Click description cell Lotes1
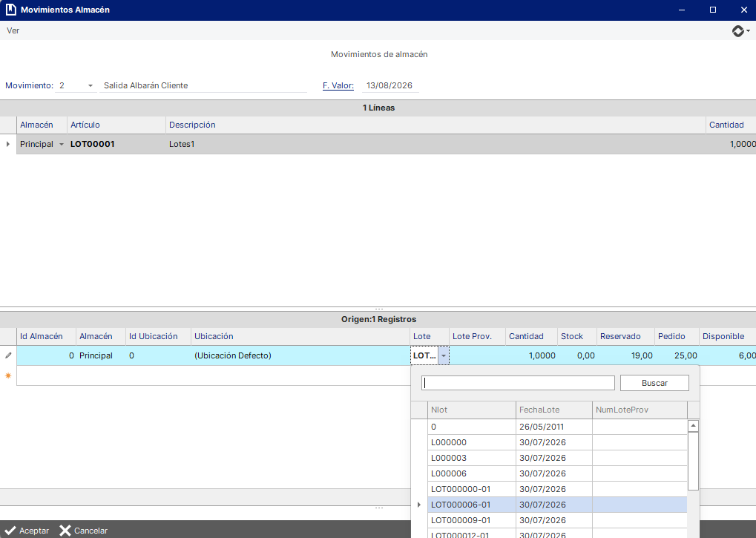 click(x=435, y=144)
